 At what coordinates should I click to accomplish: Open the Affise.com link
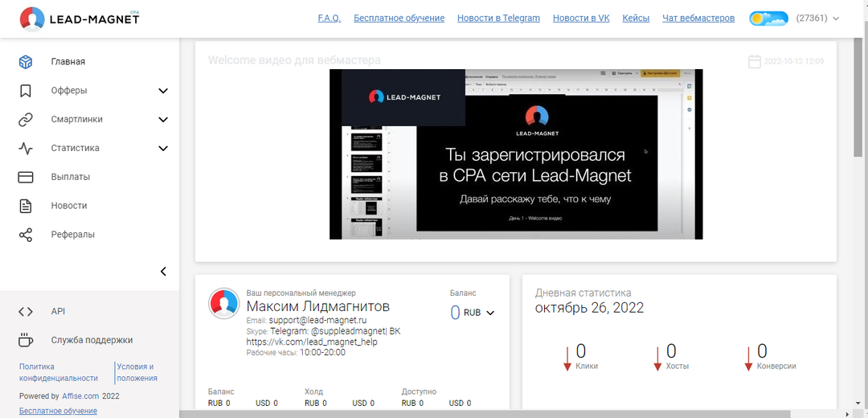(x=80, y=396)
